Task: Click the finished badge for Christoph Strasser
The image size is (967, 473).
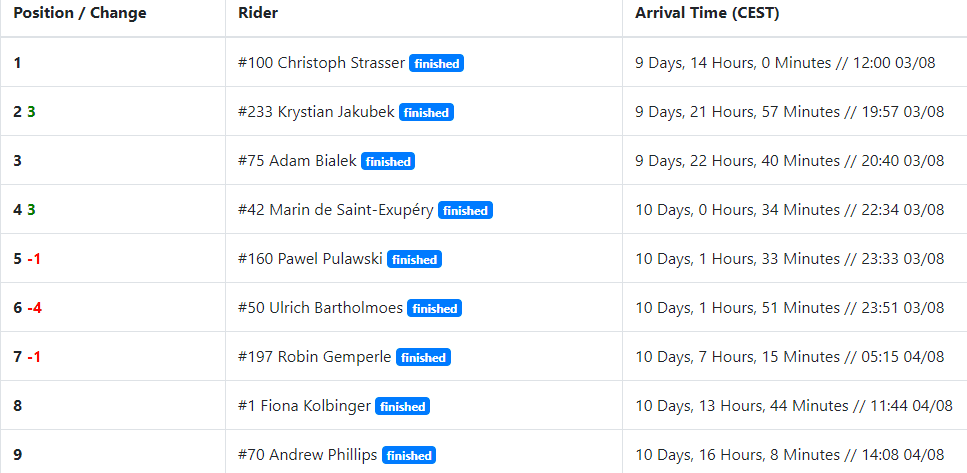Action: (x=436, y=63)
